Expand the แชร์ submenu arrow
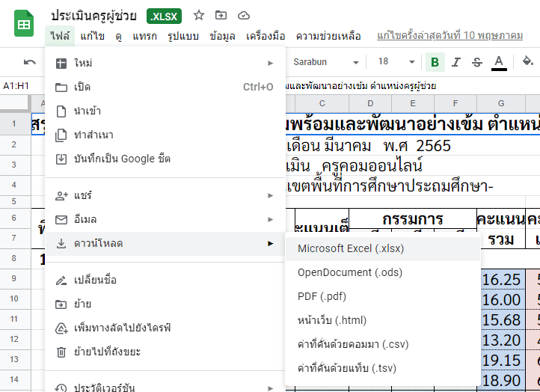 [x=270, y=196]
